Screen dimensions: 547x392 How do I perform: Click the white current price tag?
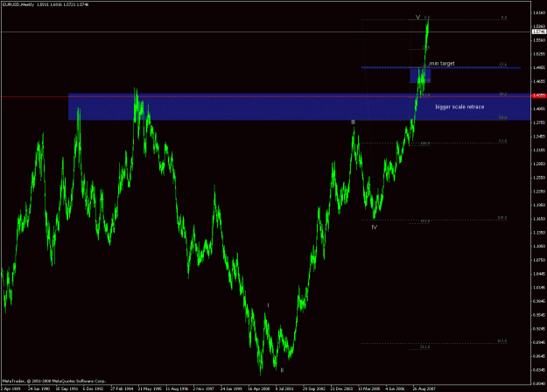tap(539, 31)
